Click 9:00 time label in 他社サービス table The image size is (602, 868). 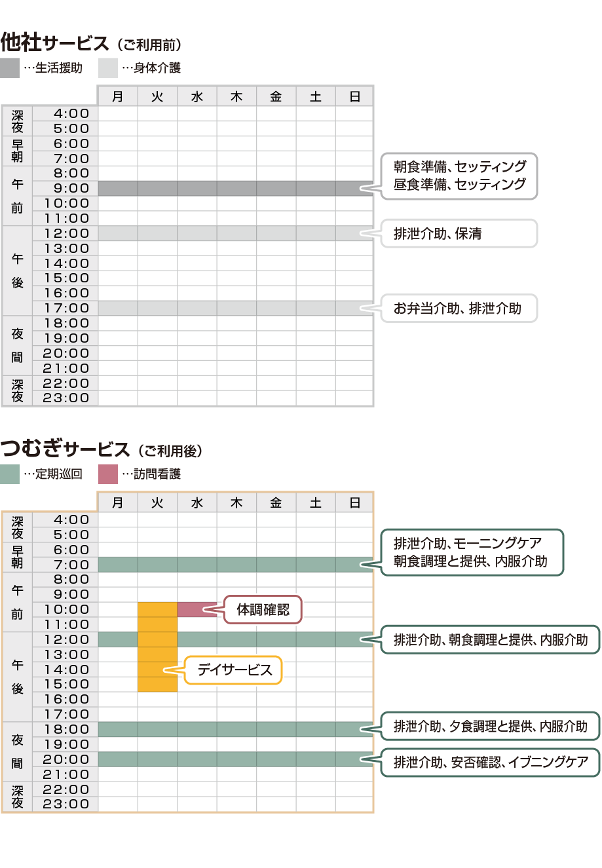point(71,189)
